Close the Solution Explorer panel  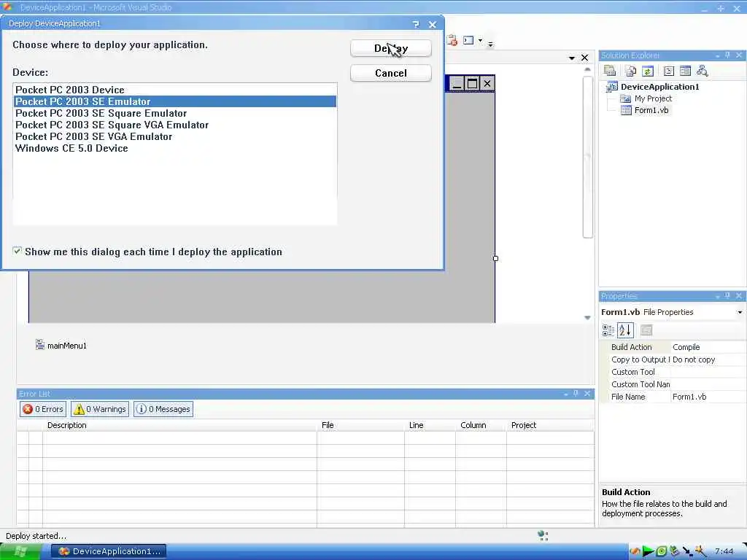739,55
